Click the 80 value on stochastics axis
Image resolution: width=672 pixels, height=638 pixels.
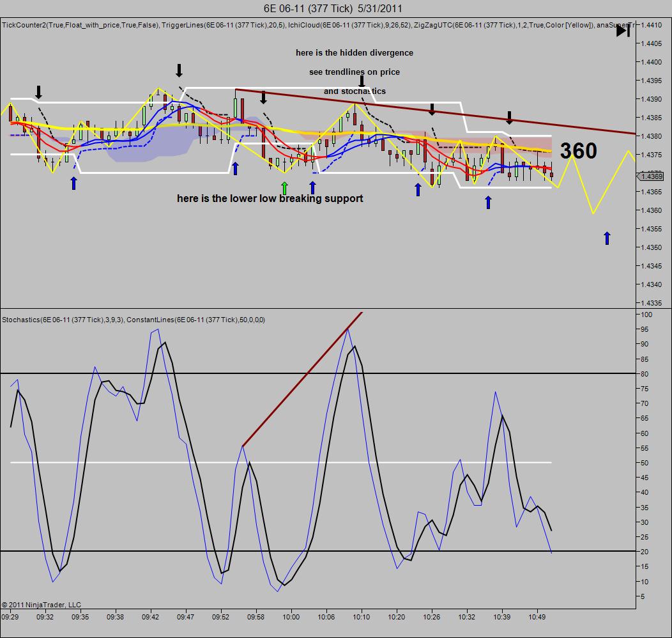click(645, 374)
